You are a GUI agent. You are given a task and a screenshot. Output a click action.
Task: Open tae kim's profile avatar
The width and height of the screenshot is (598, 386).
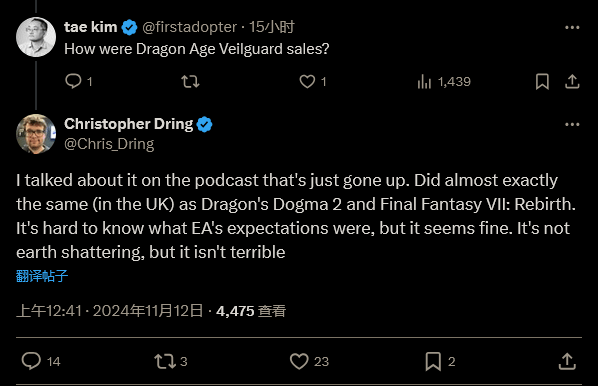coord(36,37)
